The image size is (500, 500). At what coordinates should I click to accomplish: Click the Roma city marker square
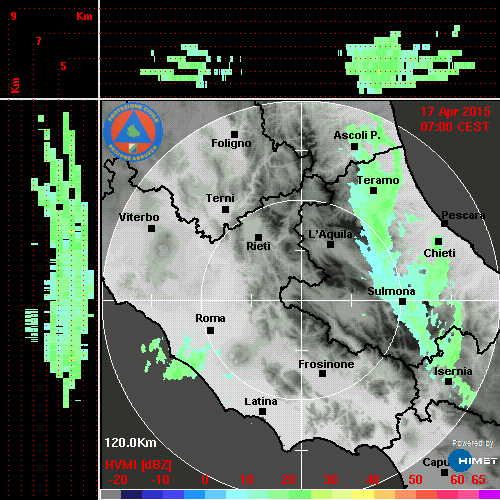(210, 331)
